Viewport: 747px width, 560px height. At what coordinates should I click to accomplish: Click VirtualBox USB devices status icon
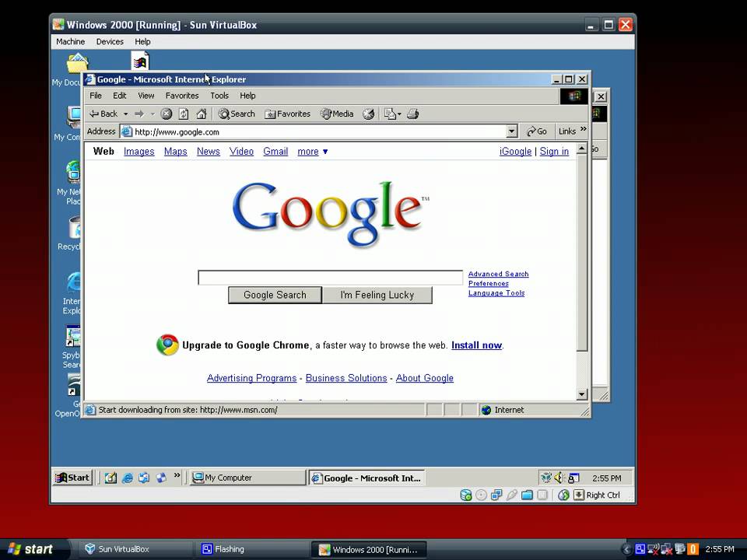tap(512, 495)
